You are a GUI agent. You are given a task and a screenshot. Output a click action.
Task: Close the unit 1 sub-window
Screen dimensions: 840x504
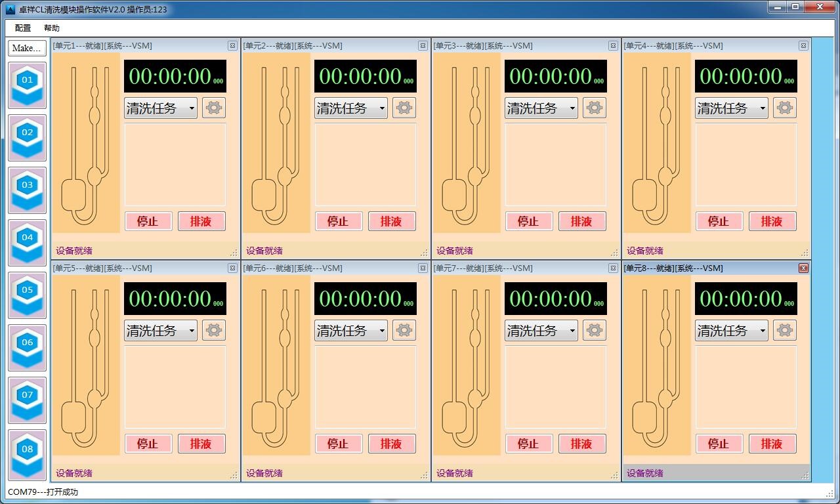click(x=232, y=46)
